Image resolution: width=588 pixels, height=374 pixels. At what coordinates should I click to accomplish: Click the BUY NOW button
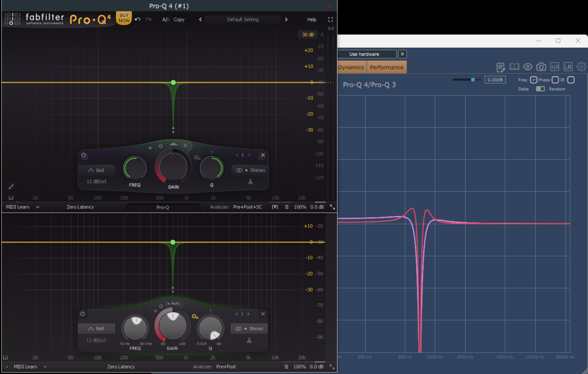click(124, 18)
